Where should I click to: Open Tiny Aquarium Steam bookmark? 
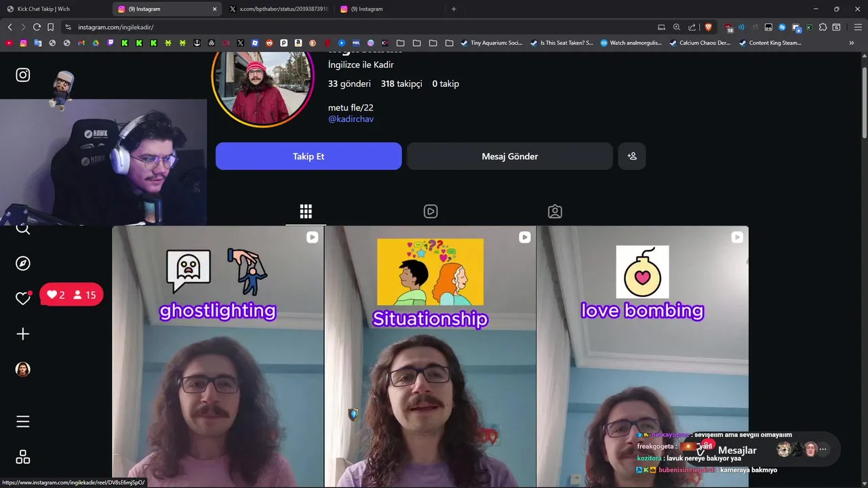click(492, 43)
